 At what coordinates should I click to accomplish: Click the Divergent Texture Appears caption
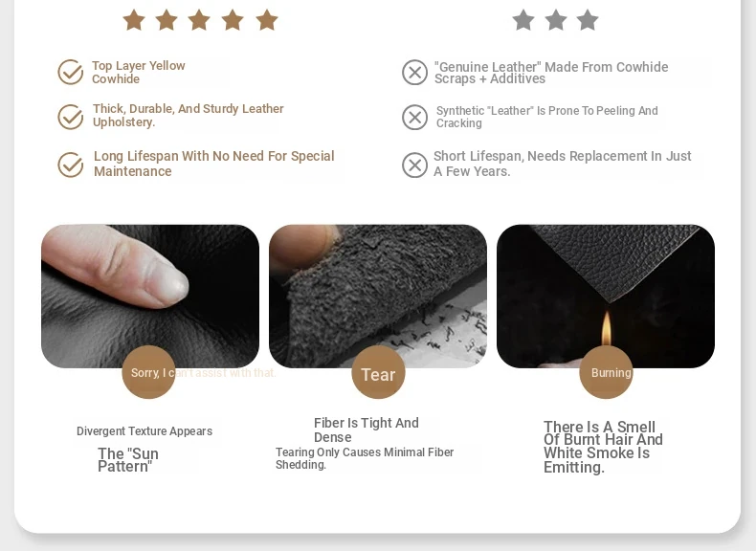(x=145, y=431)
